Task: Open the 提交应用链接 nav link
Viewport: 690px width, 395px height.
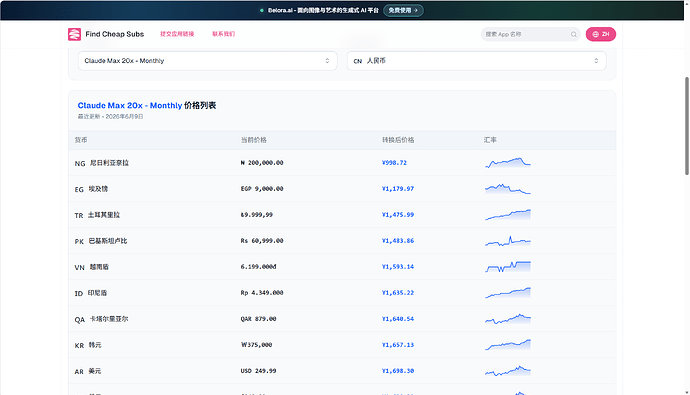Action: click(177, 34)
